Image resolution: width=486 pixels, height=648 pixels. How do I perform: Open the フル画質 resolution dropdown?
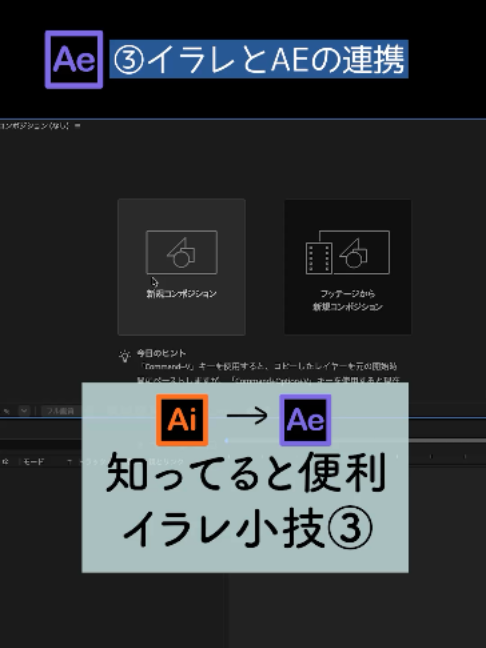tap(61, 411)
